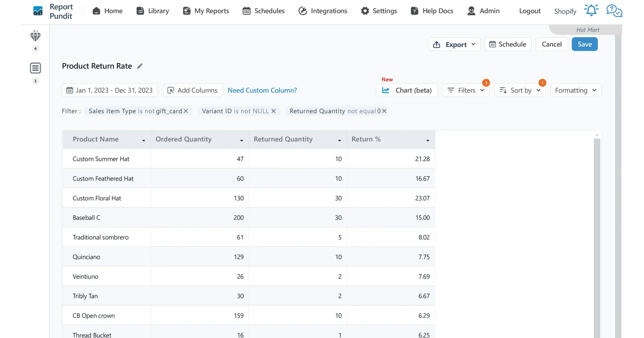Remove the Sales Item Type filter
The image size is (644, 338).
point(186,111)
